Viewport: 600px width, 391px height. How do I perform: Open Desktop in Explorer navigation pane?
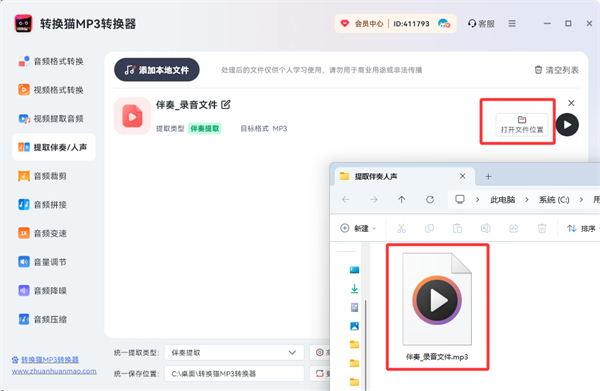(354, 270)
